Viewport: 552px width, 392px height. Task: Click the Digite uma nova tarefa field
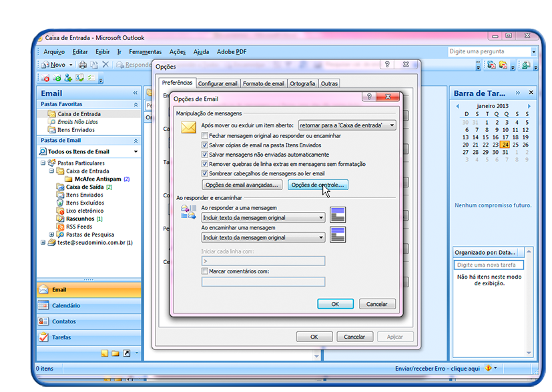(x=489, y=265)
